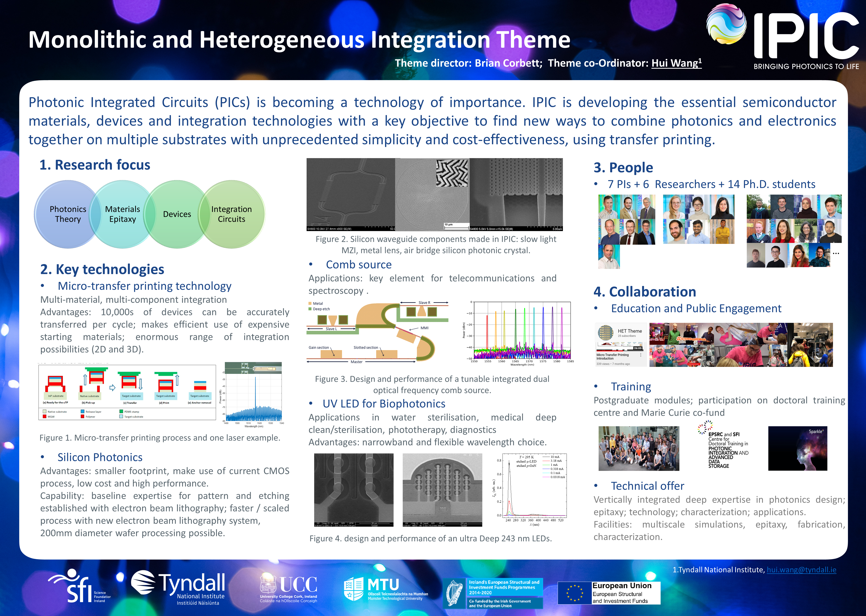Click the Sparkle galaxy image
The height and width of the screenshot is (616, 866).
(x=798, y=448)
